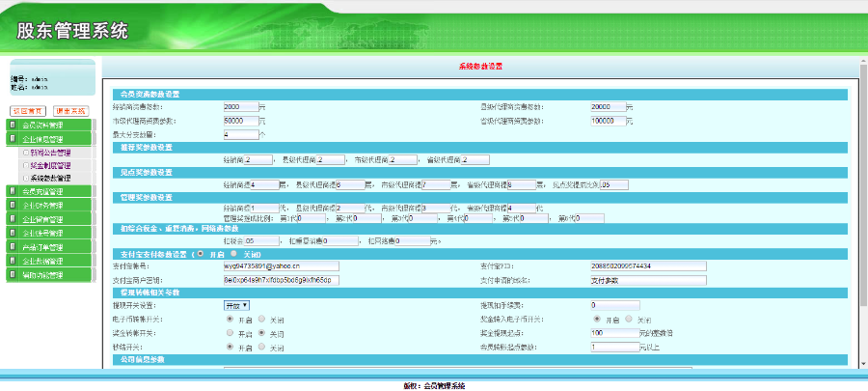Click icon beside 产品订单管理 menu
This screenshot has width=868, height=391.
[13, 246]
